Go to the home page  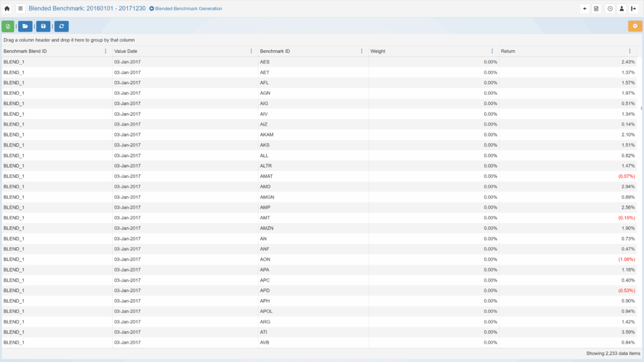pyautogui.click(x=7, y=9)
